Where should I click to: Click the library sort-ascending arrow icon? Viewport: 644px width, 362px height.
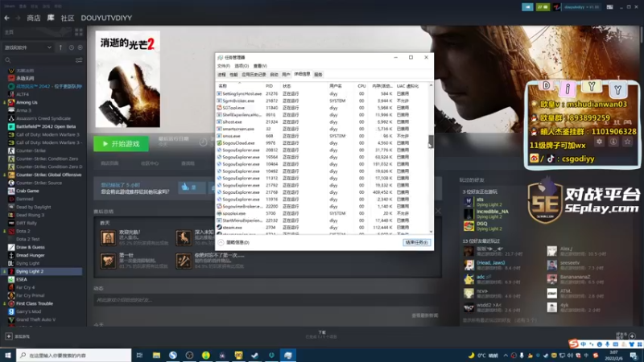click(x=60, y=47)
